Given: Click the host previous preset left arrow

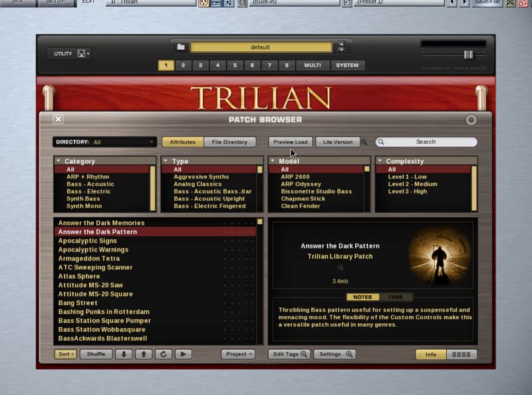Looking at the screenshot, I should (x=452, y=3).
